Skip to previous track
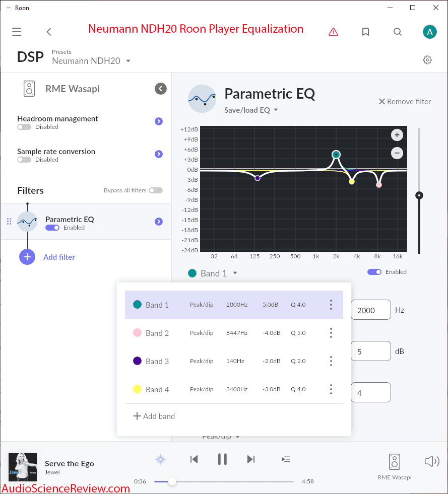This screenshot has width=448, height=494. [x=194, y=459]
